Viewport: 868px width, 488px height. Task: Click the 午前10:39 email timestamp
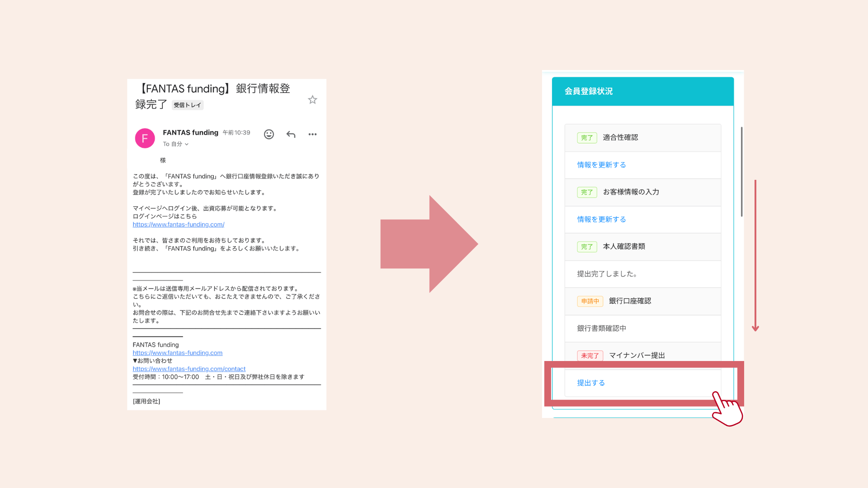[x=236, y=132]
